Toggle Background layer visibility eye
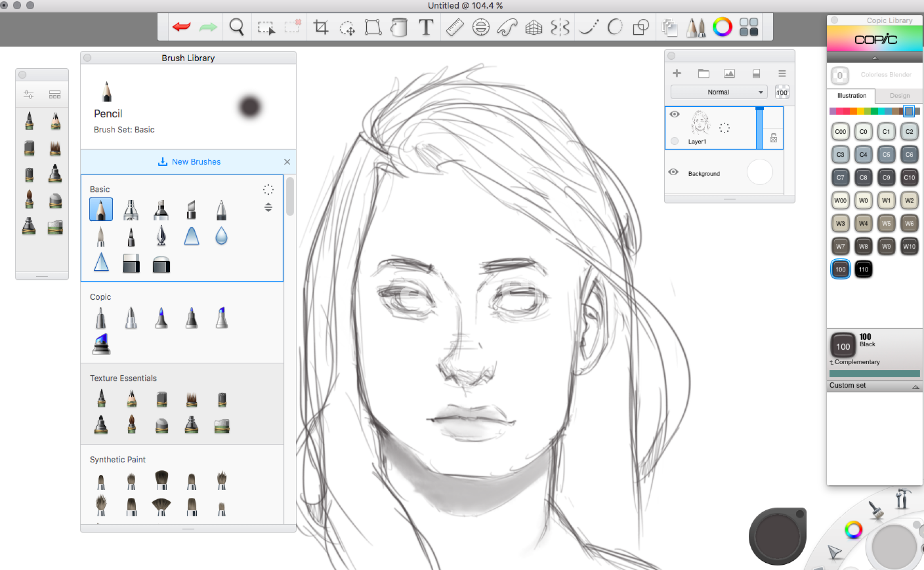Screen dimensions: 924x570 coord(673,172)
